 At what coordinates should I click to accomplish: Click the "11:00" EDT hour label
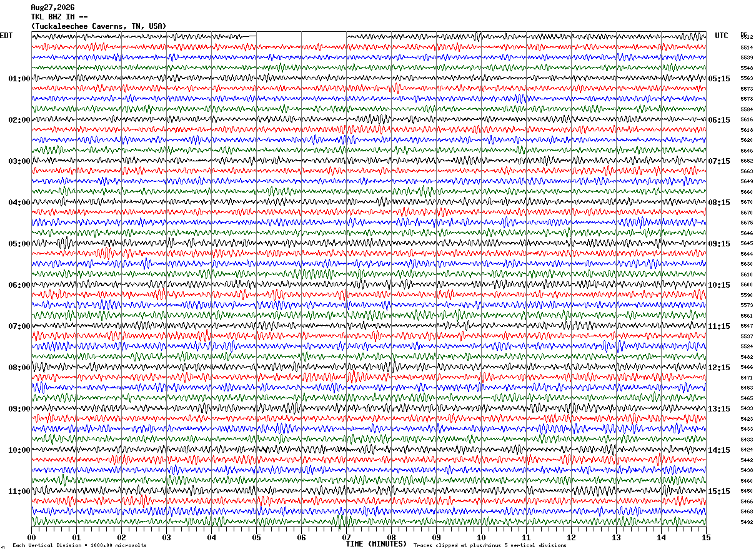point(19,491)
